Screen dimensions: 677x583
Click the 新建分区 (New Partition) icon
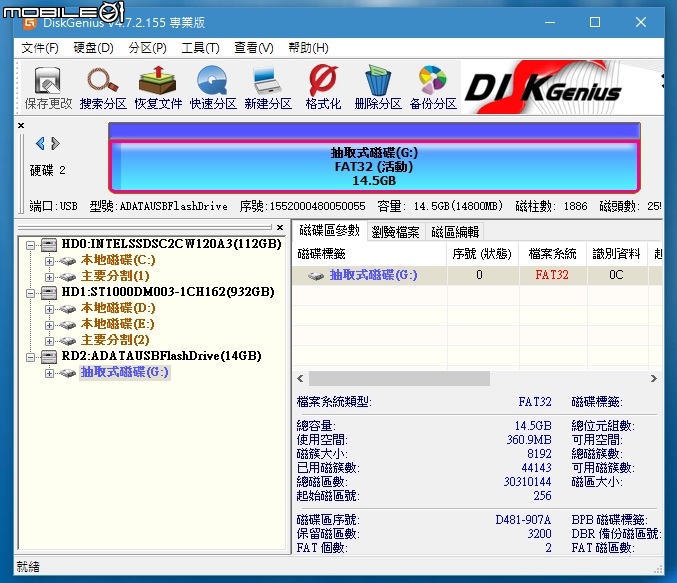point(268,88)
